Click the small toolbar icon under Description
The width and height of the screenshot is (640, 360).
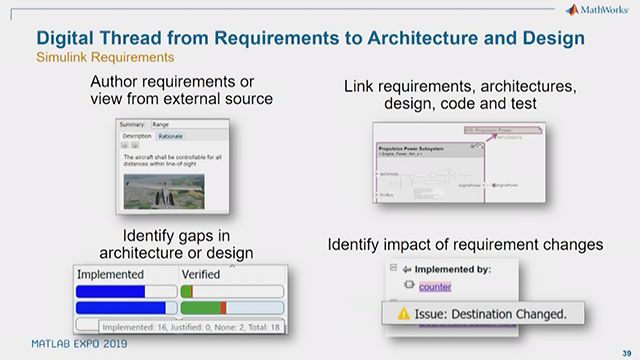[x=125, y=145]
